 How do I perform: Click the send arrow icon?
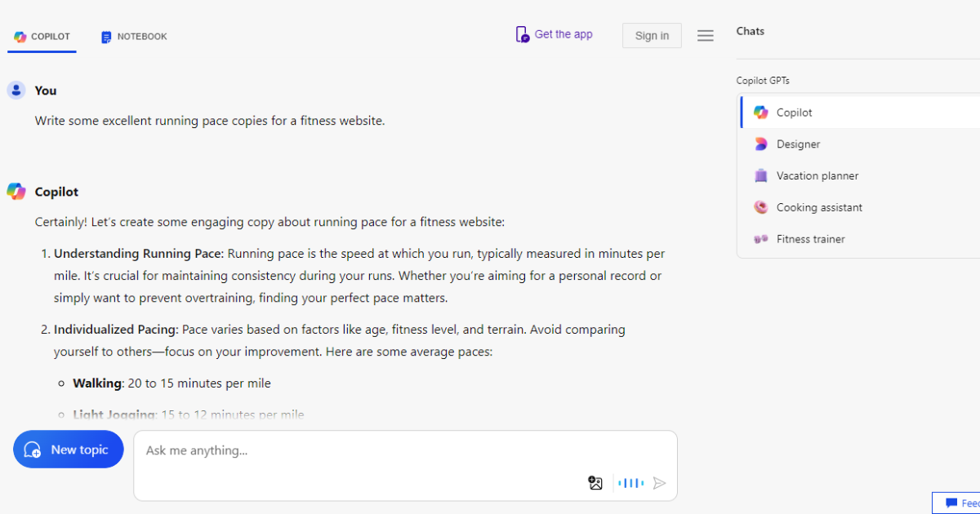tap(660, 483)
